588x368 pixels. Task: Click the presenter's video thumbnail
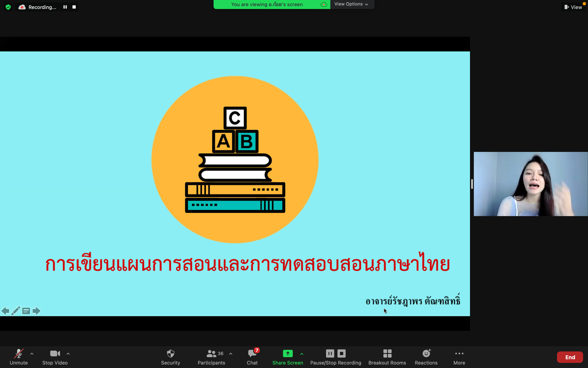(x=531, y=184)
